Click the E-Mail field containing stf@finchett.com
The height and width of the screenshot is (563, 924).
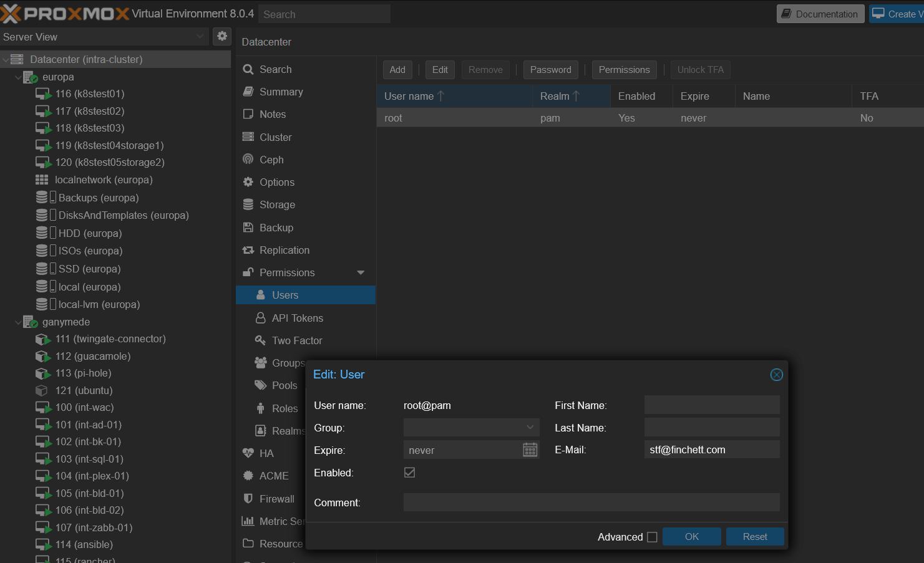(711, 449)
